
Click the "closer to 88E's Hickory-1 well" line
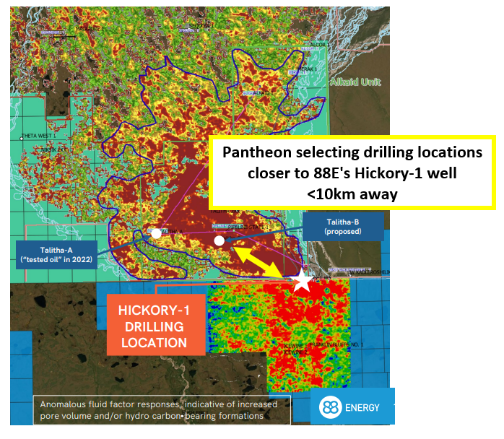tap(352, 173)
